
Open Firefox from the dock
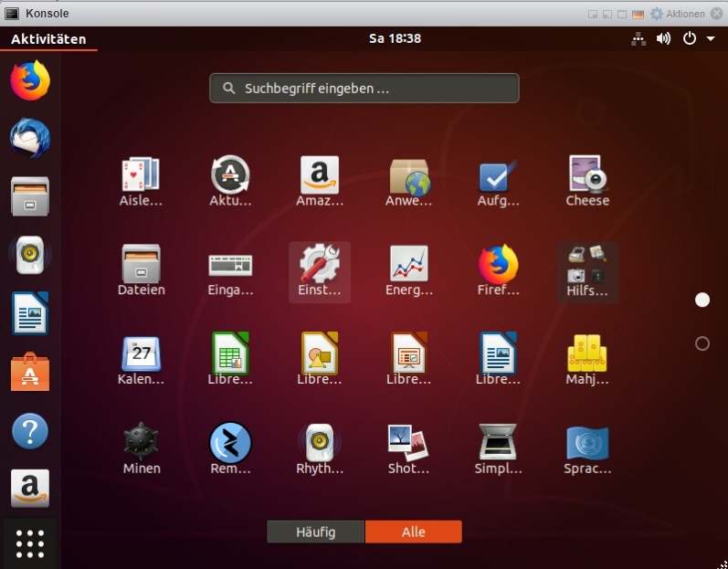pyautogui.click(x=30, y=80)
